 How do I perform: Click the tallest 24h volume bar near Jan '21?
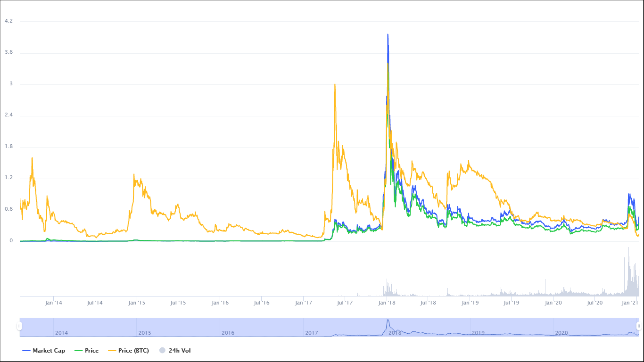click(628, 271)
